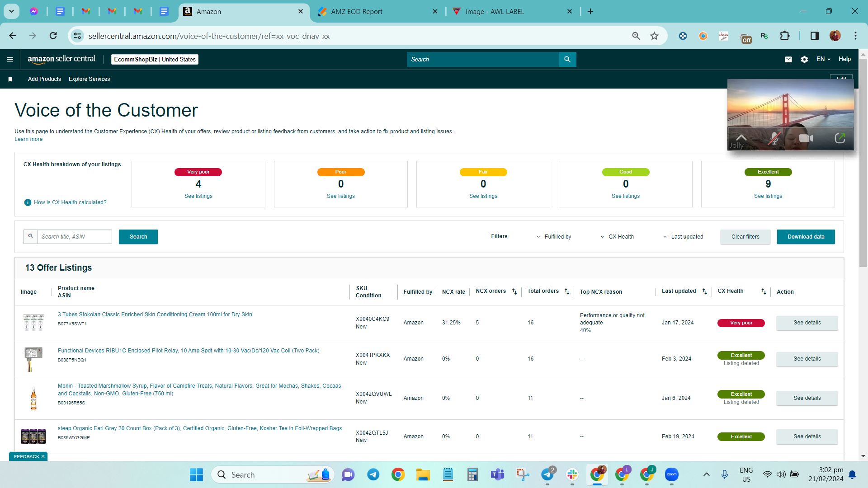Reload the page with the browser refresh icon

pyautogui.click(x=53, y=36)
